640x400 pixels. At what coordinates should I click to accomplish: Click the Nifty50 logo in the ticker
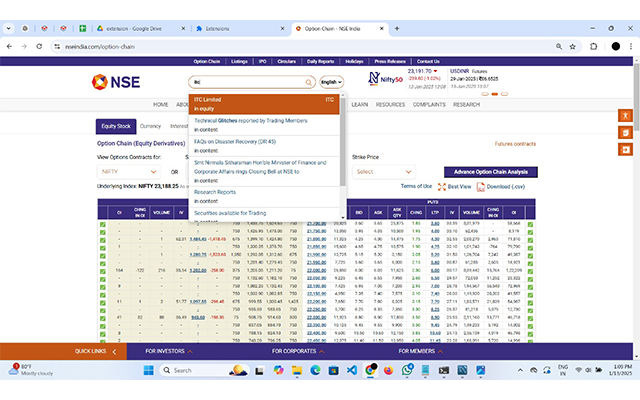[385, 79]
